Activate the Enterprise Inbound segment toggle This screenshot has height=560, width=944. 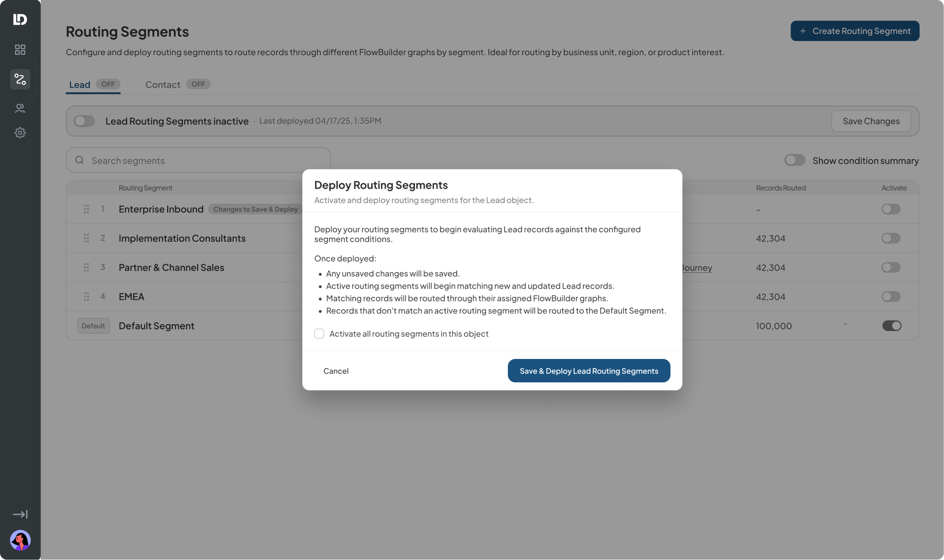point(891,209)
